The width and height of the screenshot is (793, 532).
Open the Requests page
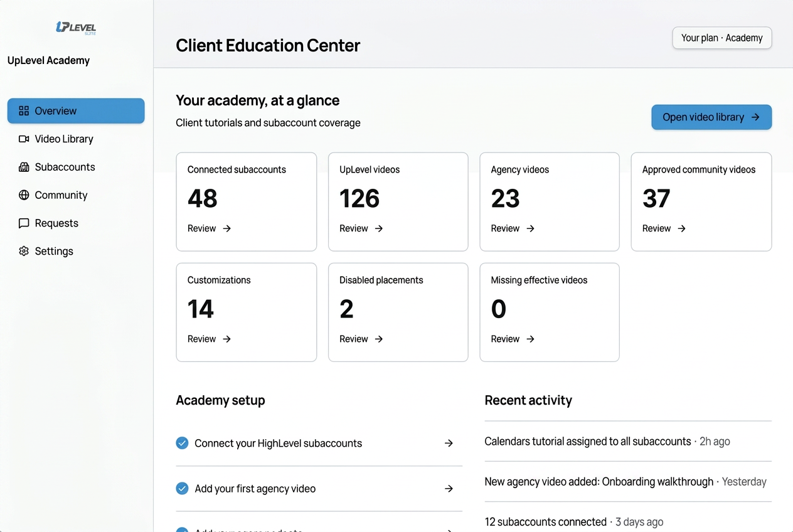[x=76, y=223]
